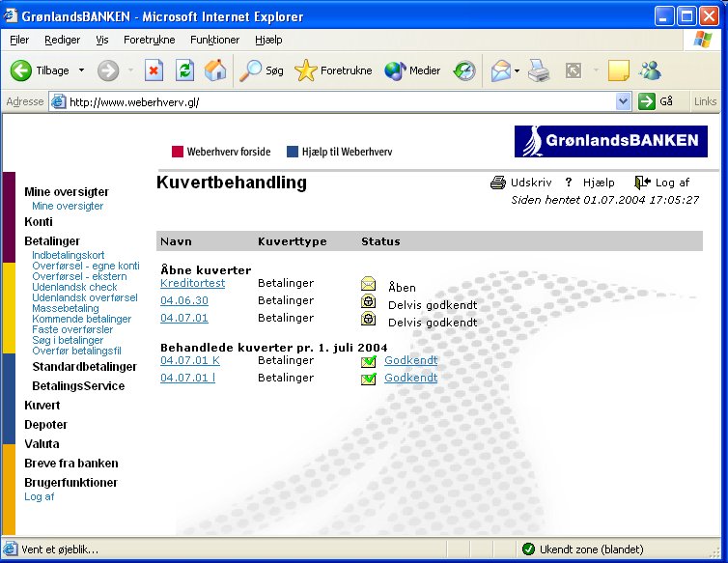Open Udenlandsk overførsel link
This screenshot has height=563, width=728.
(85, 297)
